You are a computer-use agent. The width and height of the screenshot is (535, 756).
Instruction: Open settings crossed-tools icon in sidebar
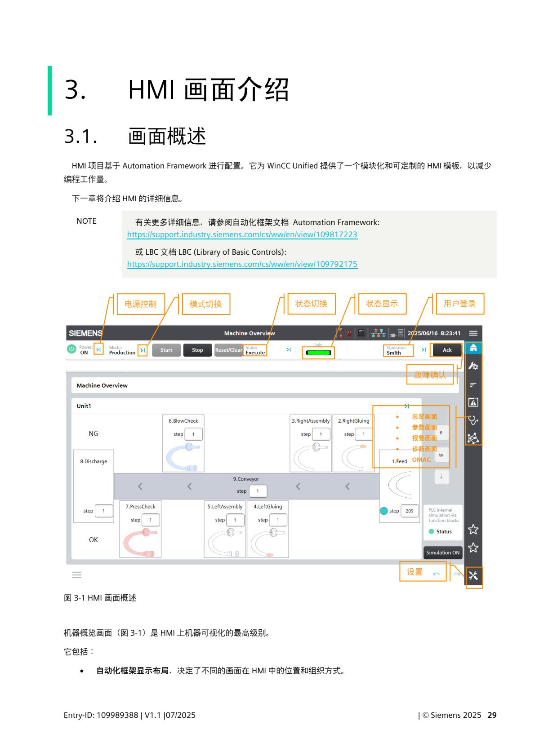(473, 576)
